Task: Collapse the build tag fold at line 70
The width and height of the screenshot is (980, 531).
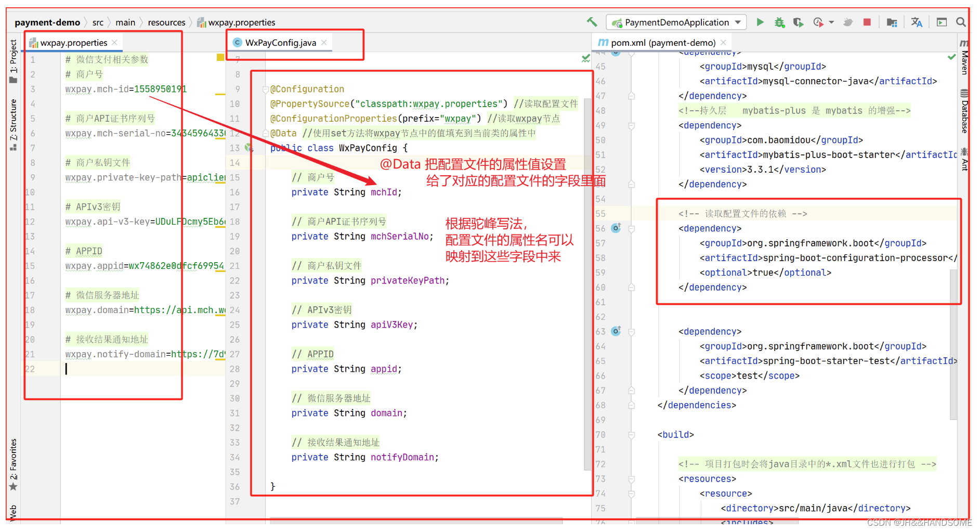Action: 631,435
